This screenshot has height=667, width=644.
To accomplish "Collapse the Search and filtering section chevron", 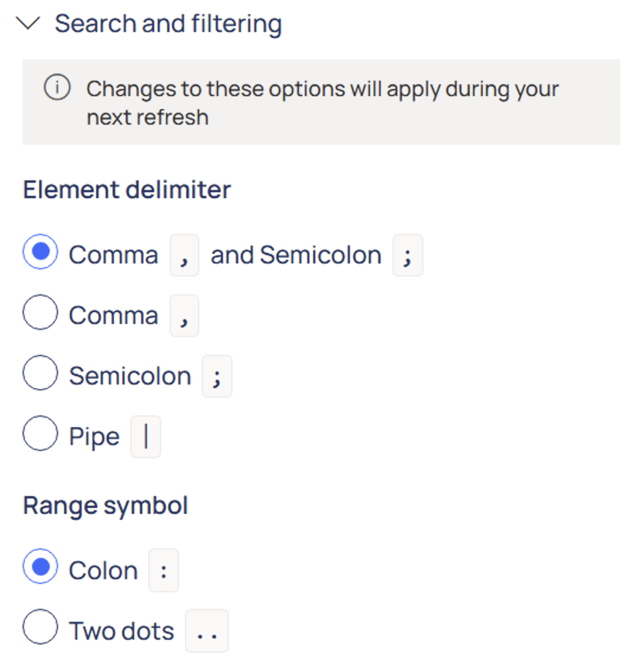I will pyautogui.click(x=28, y=24).
